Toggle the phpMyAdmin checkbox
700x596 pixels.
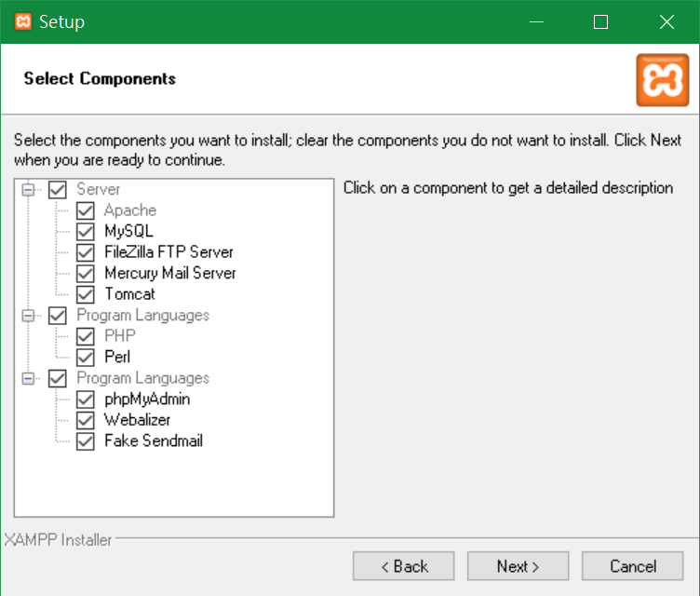86,399
